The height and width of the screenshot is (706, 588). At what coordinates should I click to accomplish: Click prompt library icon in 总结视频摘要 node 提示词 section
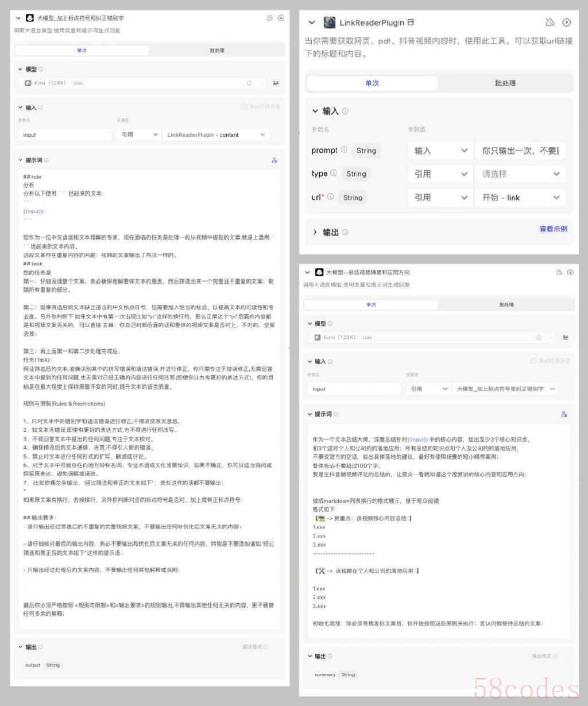pos(564,414)
